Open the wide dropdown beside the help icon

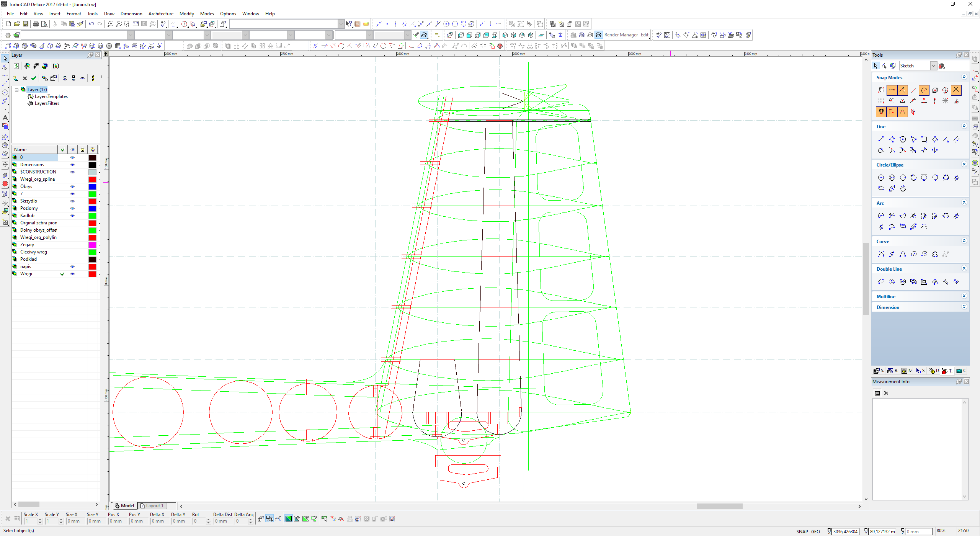341,24
